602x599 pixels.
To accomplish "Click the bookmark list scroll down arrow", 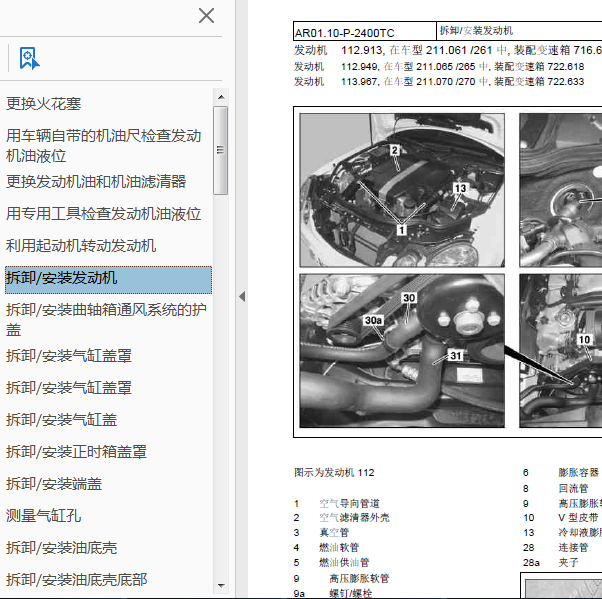I will click(x=221, y=586).
